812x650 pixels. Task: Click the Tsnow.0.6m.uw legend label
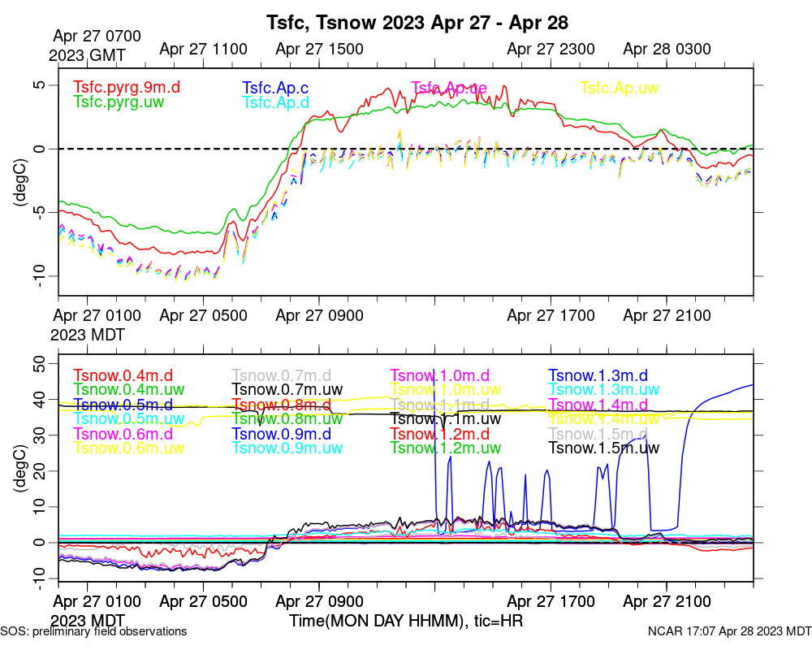(129, 448)
